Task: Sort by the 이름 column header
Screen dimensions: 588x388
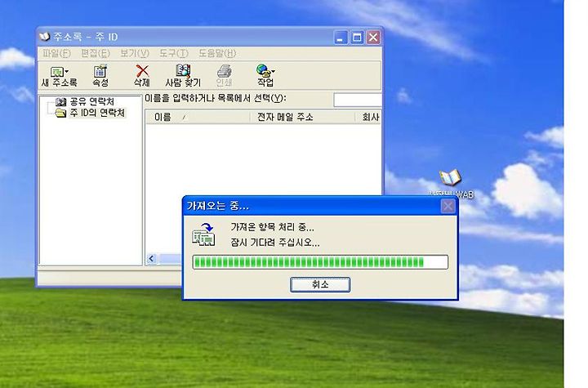Action: coord(198,117)
